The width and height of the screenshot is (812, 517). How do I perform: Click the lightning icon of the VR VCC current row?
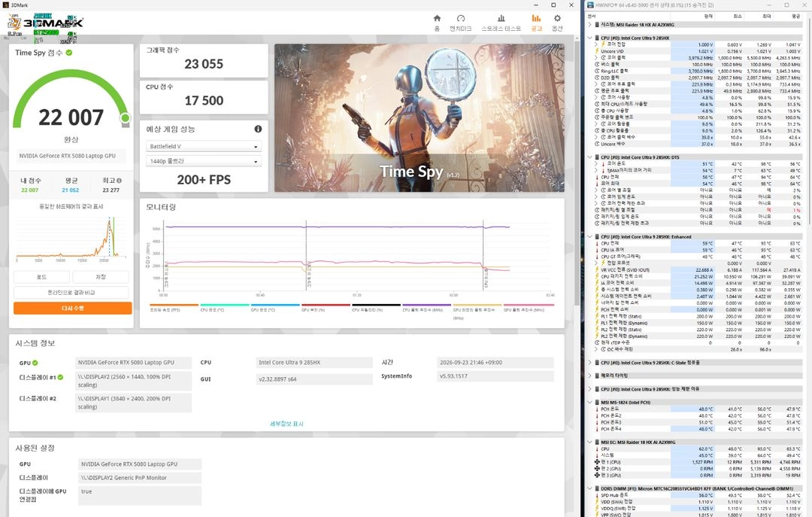click(x=598, y=269)
